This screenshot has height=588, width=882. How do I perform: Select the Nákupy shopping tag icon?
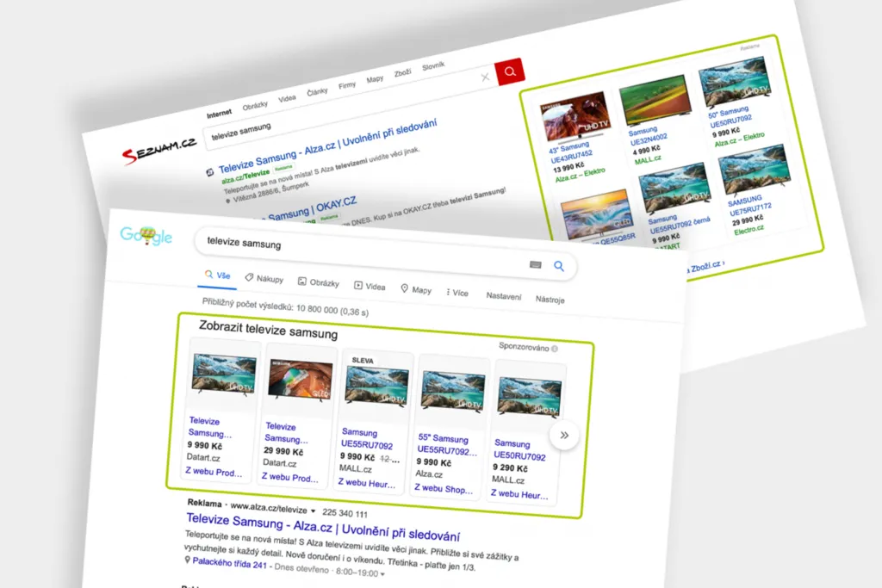(248, 278)
